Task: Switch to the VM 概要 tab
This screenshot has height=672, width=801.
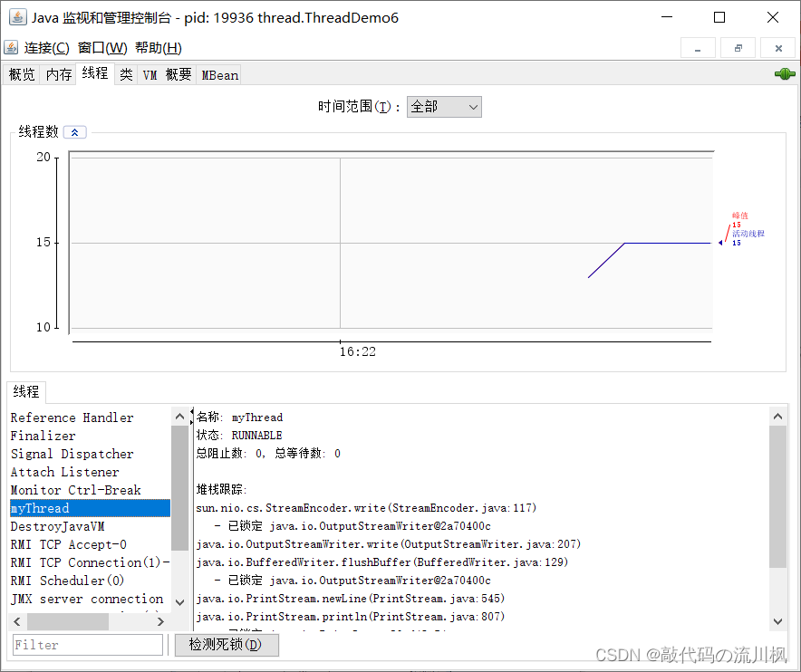Action: 167,75
